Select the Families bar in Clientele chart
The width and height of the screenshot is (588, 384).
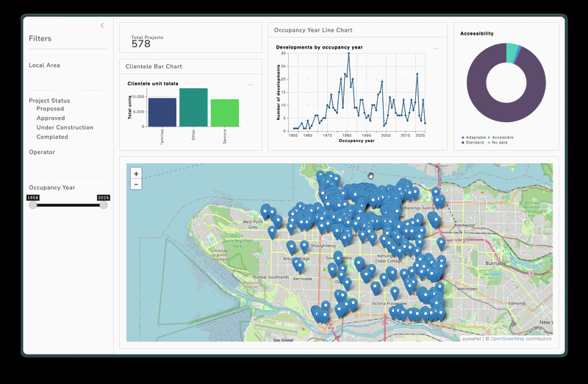(x=162, y=112)
